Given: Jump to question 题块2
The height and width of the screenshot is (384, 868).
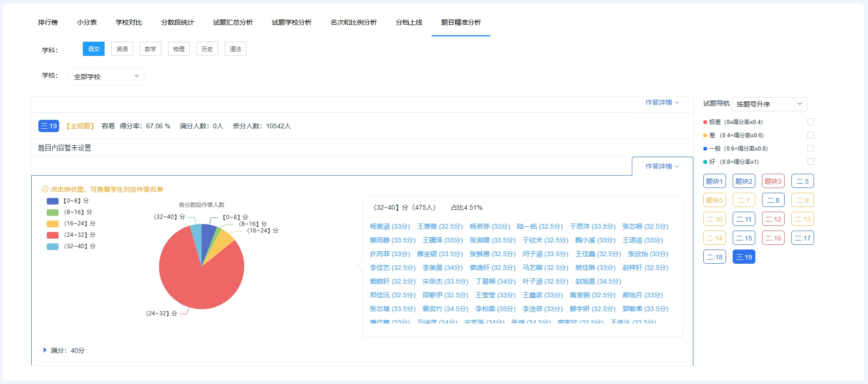Looking at the screenshot, I should pos(744,181).
